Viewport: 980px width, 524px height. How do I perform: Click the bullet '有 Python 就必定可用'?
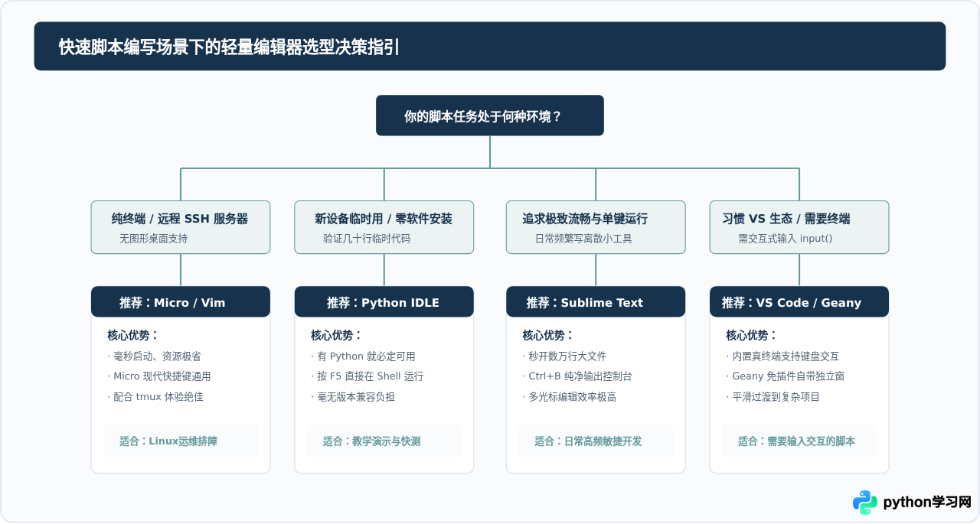[x=363, y=356]
